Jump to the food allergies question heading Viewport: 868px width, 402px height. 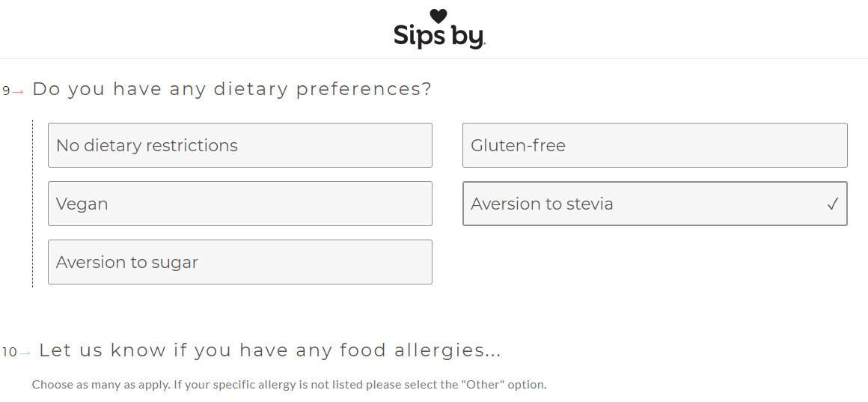[x=270, y=350]
